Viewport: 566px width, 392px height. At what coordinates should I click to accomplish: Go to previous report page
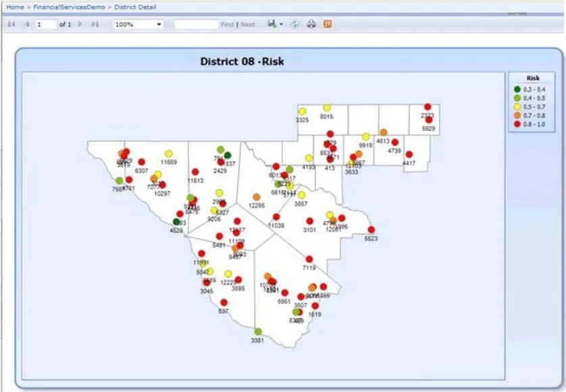tap(27, 24)
